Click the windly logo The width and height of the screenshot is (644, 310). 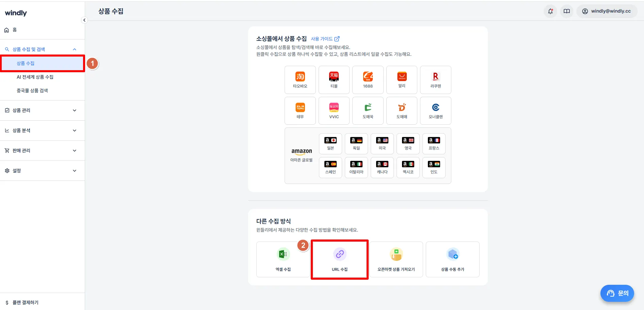pos(16,13)
